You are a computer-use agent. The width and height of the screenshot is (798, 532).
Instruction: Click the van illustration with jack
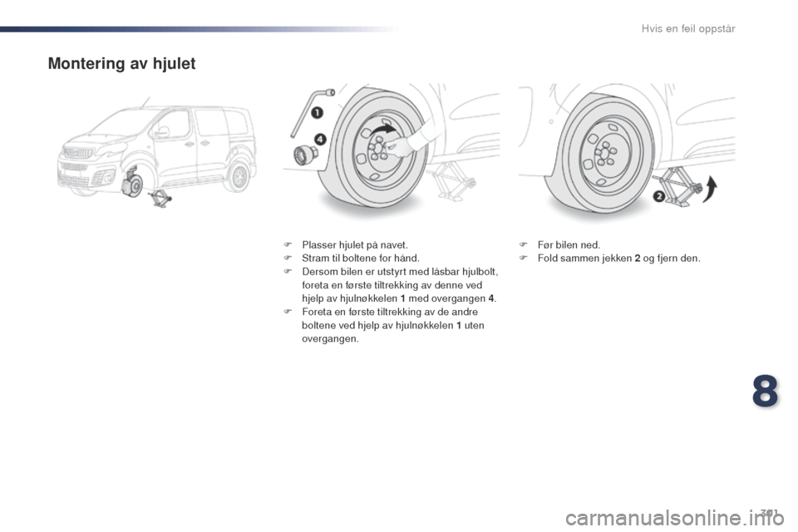click(x=157, y=152)
